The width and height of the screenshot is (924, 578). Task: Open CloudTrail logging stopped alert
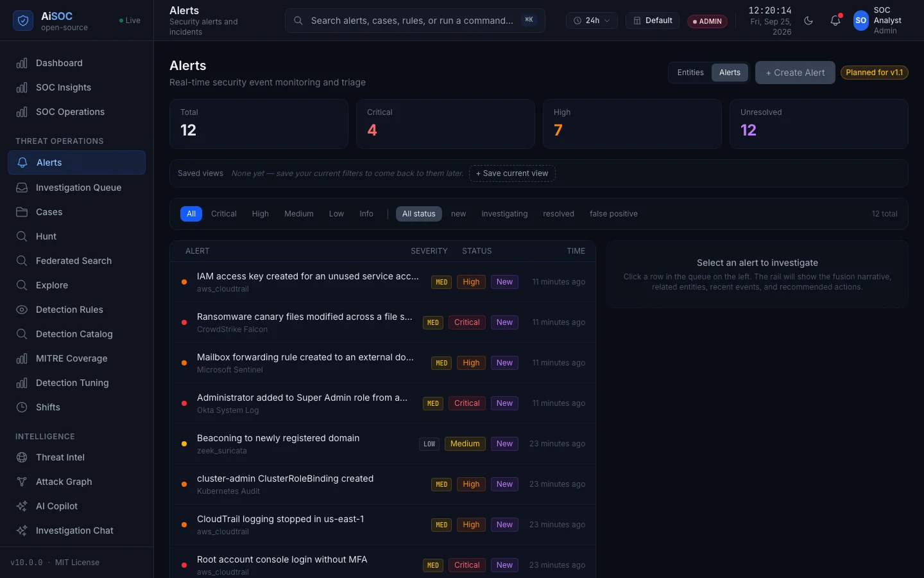point(382,525)
